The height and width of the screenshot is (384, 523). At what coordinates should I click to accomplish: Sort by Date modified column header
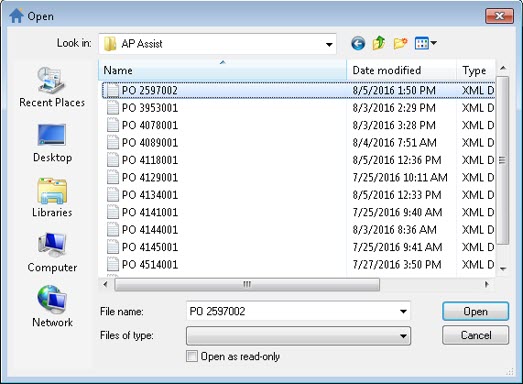pyautogui.click(x=401, y=70)
